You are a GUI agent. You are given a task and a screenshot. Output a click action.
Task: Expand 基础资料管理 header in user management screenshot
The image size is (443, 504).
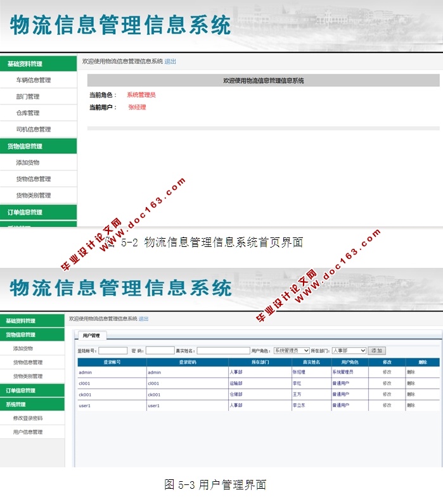[32, 321]
